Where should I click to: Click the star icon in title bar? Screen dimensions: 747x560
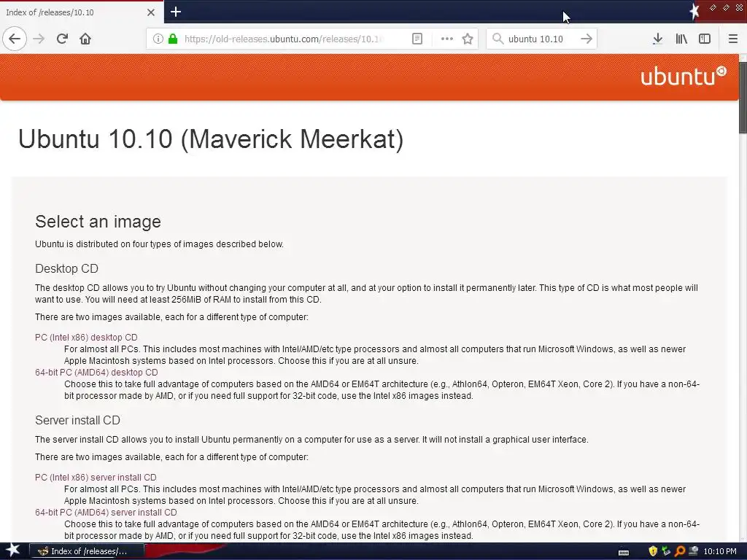point(694,12)
